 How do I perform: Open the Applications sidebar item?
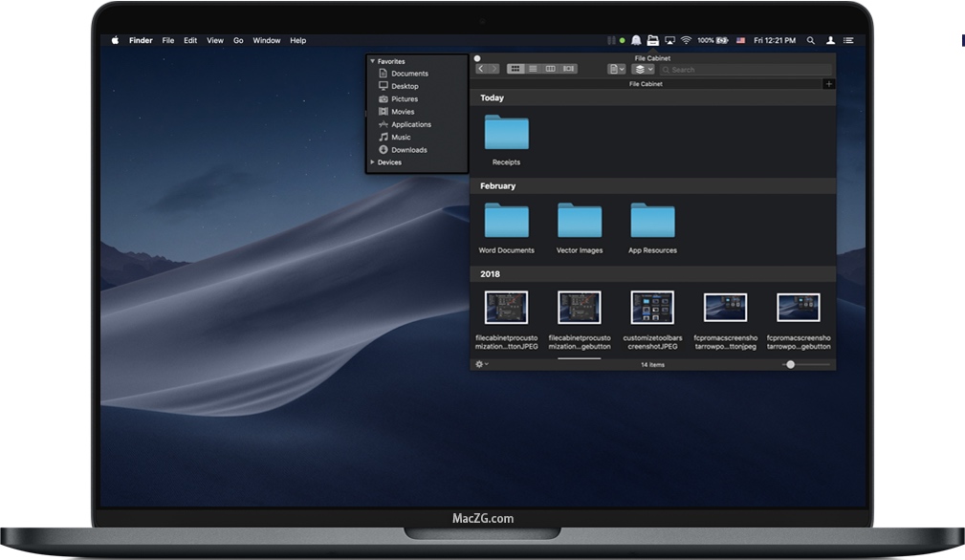(x=411, y=124)
